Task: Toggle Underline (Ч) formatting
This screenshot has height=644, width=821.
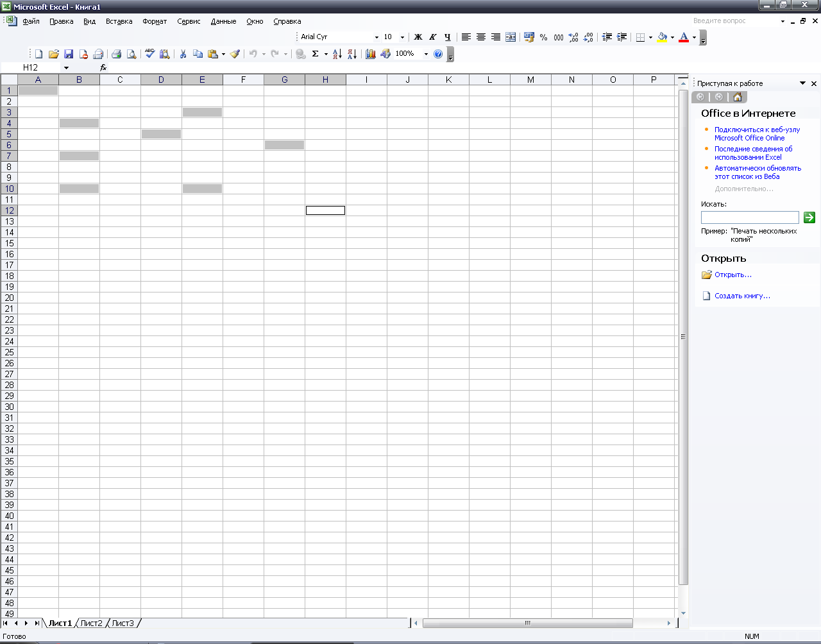Action: pyautogui.click(x=448, y=37)
